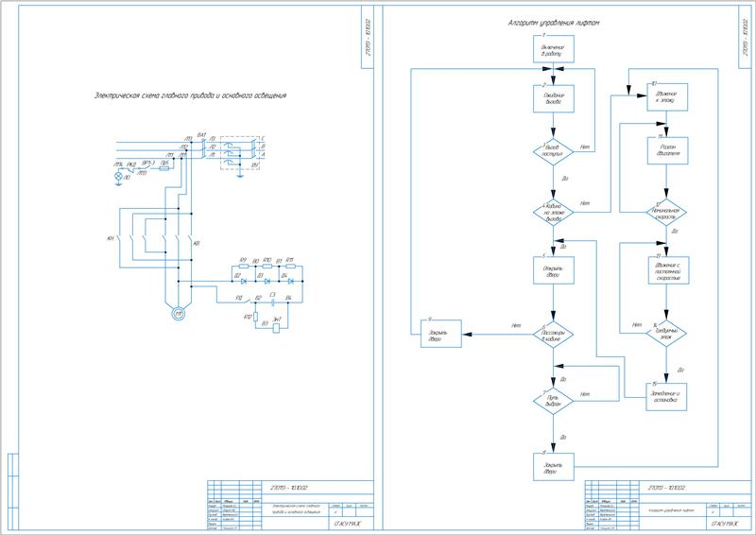Image resolution: width=756 pixels, height=535 pixels.
Task: Click rotated document code on right sheet
Action: point(746,38)
